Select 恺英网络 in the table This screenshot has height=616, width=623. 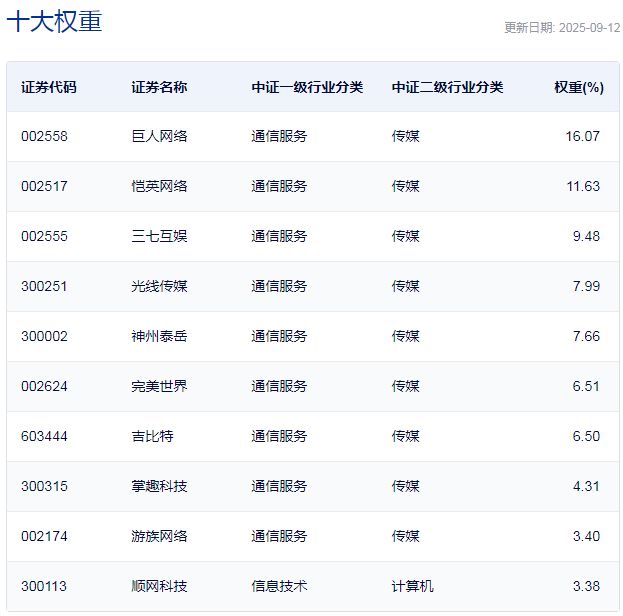(x=159, y=186)
